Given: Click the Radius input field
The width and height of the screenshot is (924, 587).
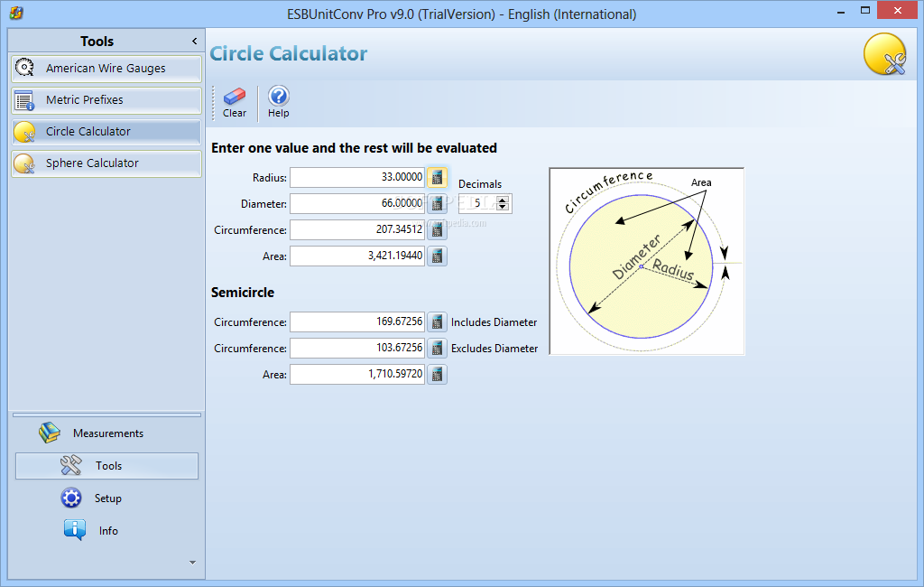Looking at the screenshot, I should [357, 177].
